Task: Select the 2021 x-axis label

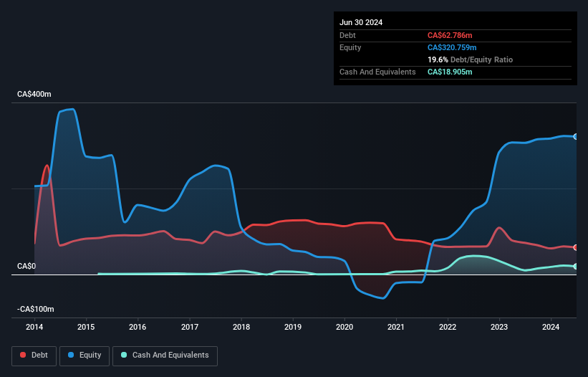Action: pyautogui.click(x=396, y=327)
